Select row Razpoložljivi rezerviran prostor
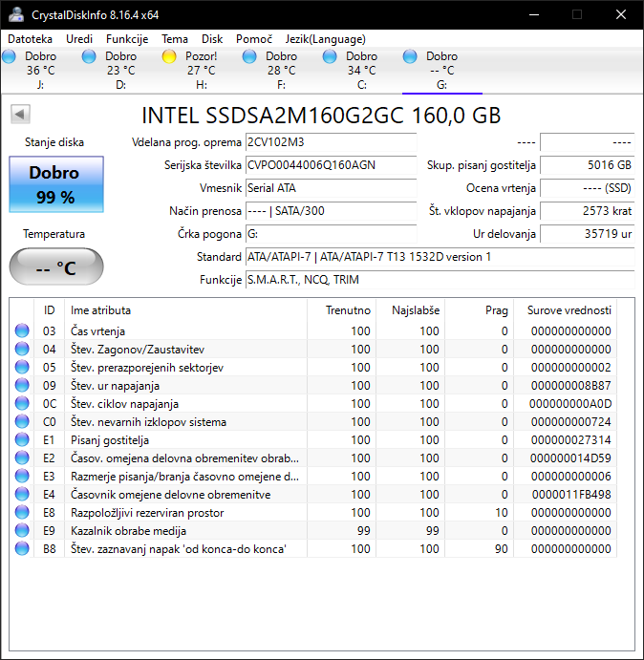644x660 pixels. tap(313, 512)
